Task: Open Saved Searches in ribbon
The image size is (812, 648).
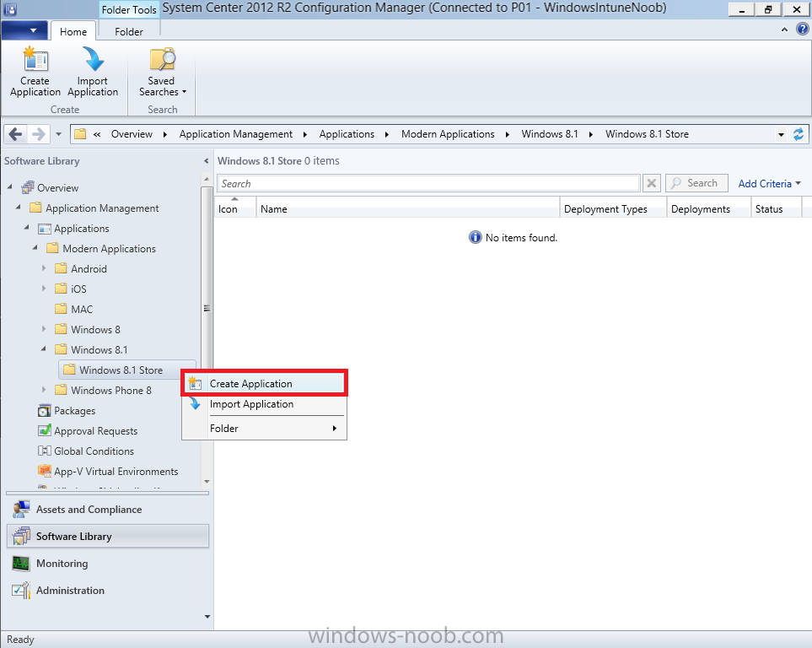Action: [x=162, y=72]
